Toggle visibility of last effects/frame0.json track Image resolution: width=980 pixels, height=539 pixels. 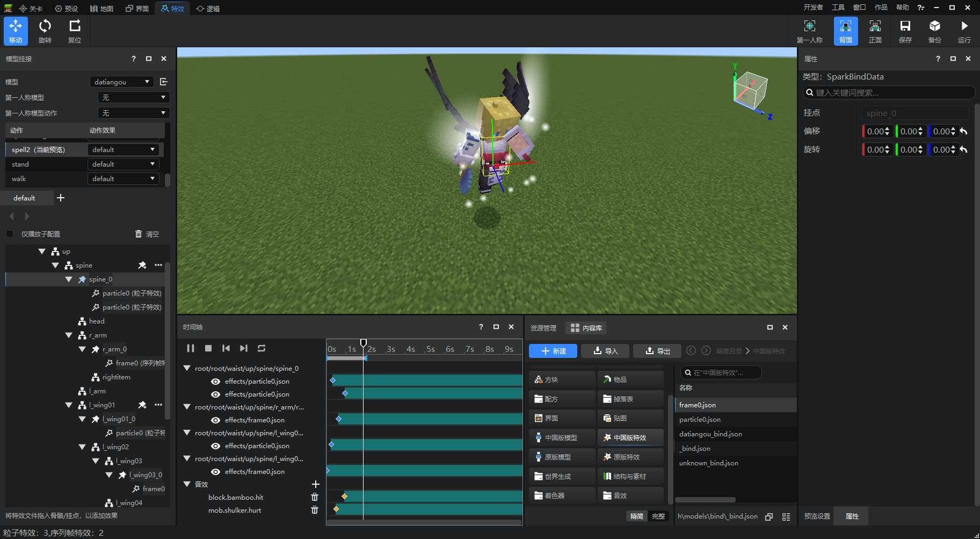(215, 472)
